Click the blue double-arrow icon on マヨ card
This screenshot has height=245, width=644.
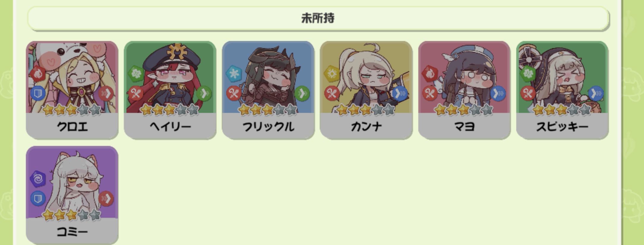pyautogui.click(x=498, y=94)
